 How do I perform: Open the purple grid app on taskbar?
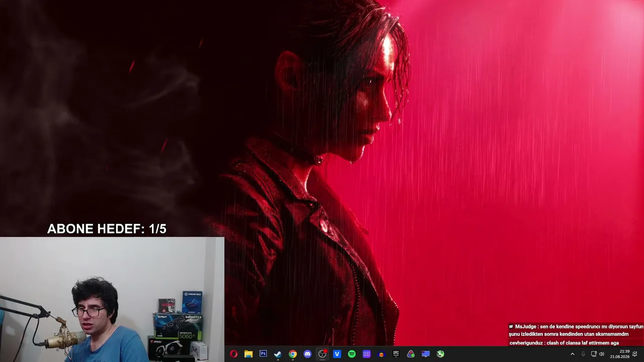pyautogui.click(x=367, y=354)
